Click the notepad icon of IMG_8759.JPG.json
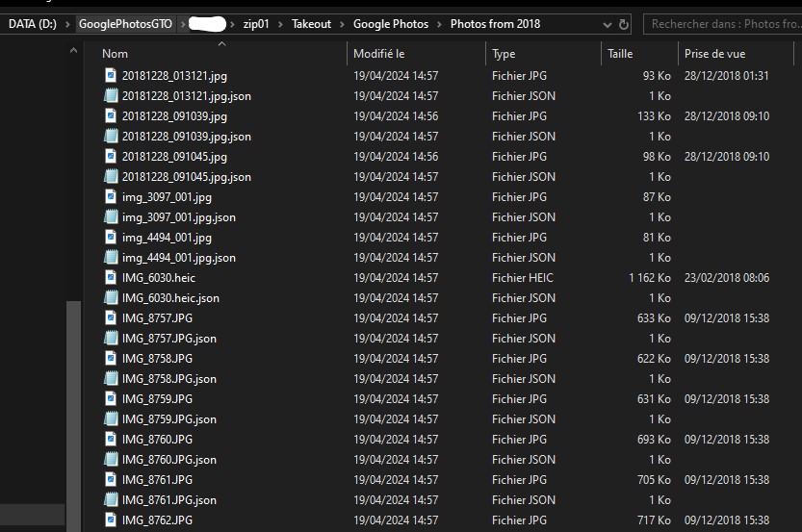This screenshot has height=532, width=802. point(111,418)
